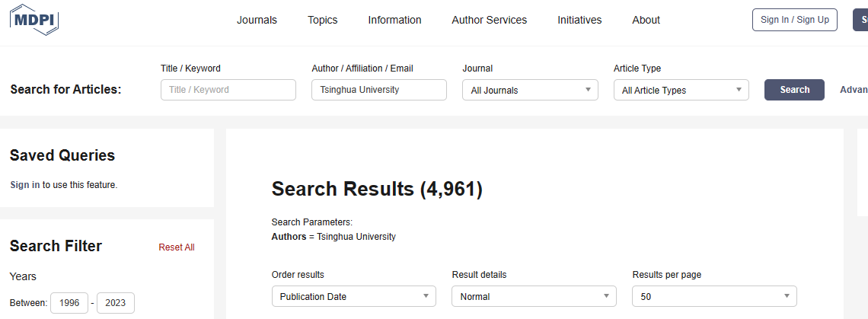The image size is (868, 319).
Task: Open the Information menu item
Action: (x=394, y=20)
